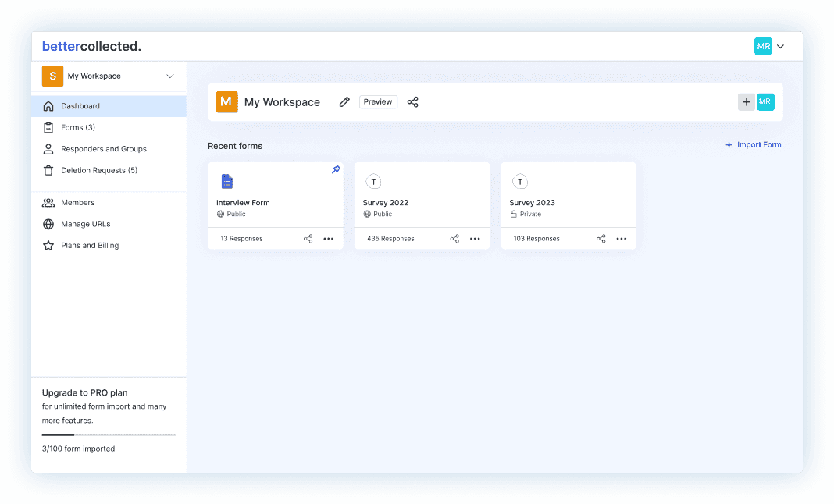Screen dimensions: 834x504
Task: Click the orange S workspace avatar
Action: (x=52, y=76)
